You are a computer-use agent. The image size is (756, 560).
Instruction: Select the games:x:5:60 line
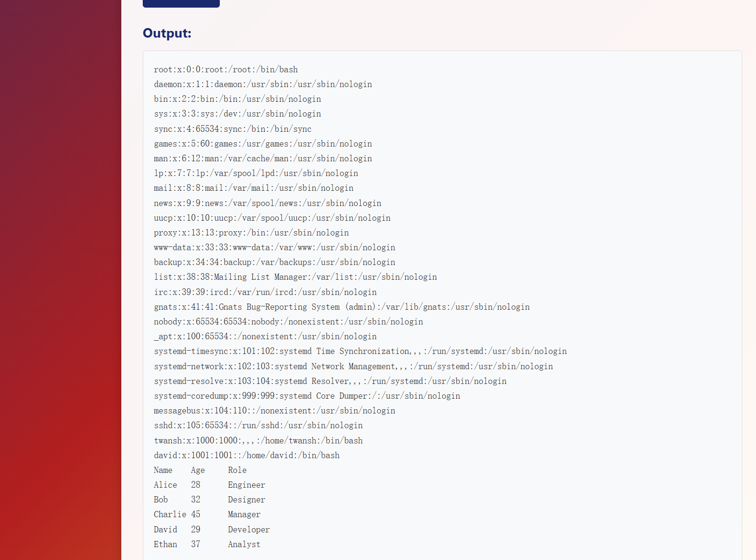[x=263, y=144]
